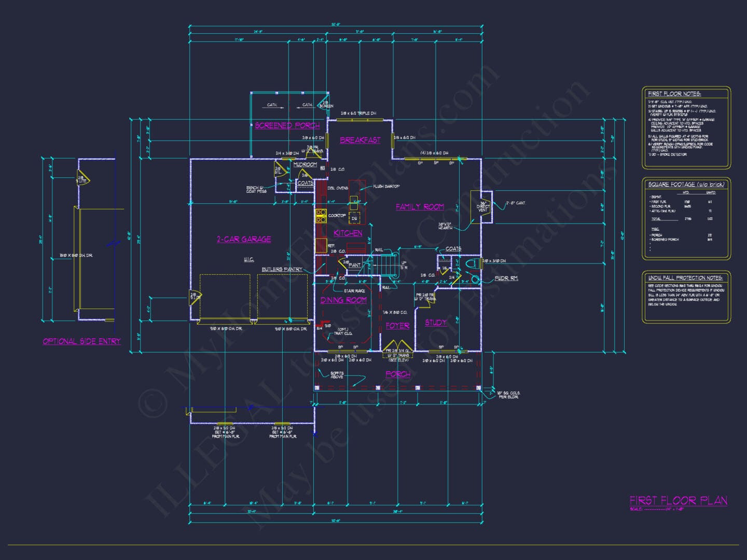
Task: Select the 2'-0" CANT. annotation
Action: point(516,203)
